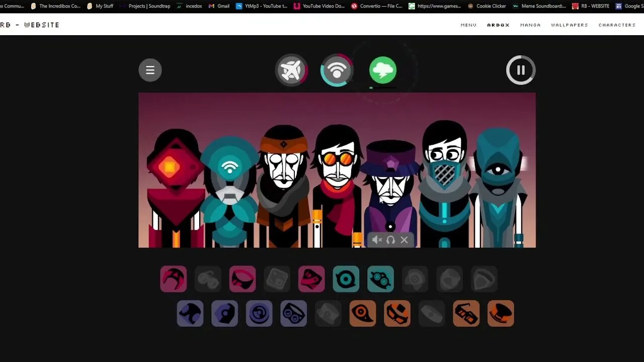Pick the purple hooded-eye sound icon

pyautogui.click(x=224, y=313)
